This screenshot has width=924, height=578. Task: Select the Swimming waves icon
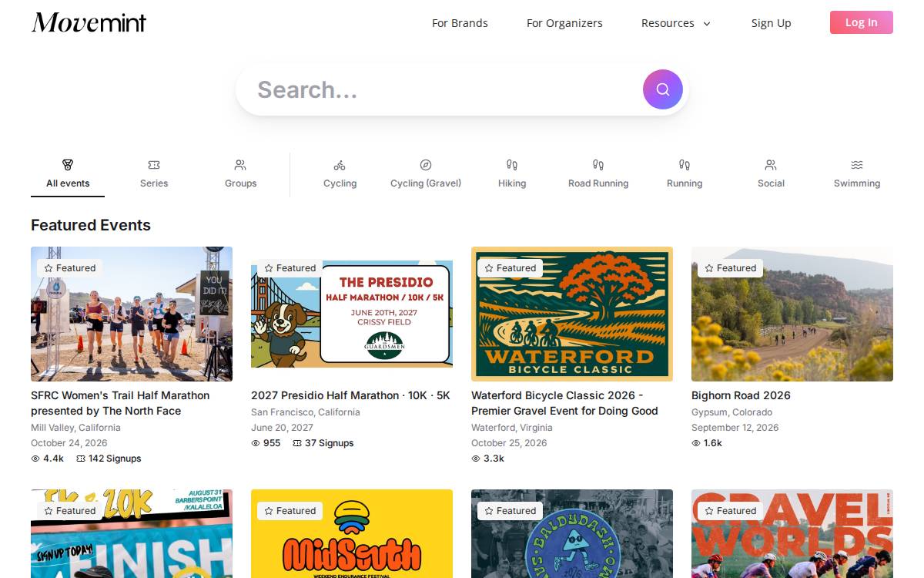coord(857,165)
